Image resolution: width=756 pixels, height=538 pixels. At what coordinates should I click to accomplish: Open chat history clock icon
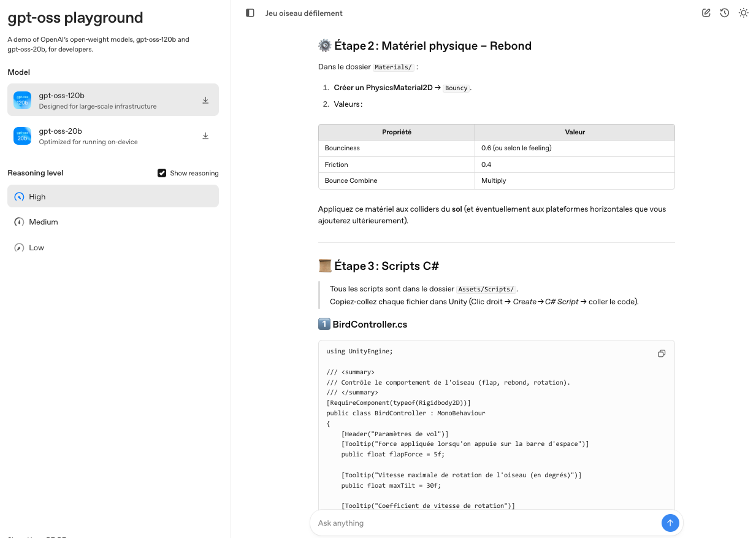725,13
